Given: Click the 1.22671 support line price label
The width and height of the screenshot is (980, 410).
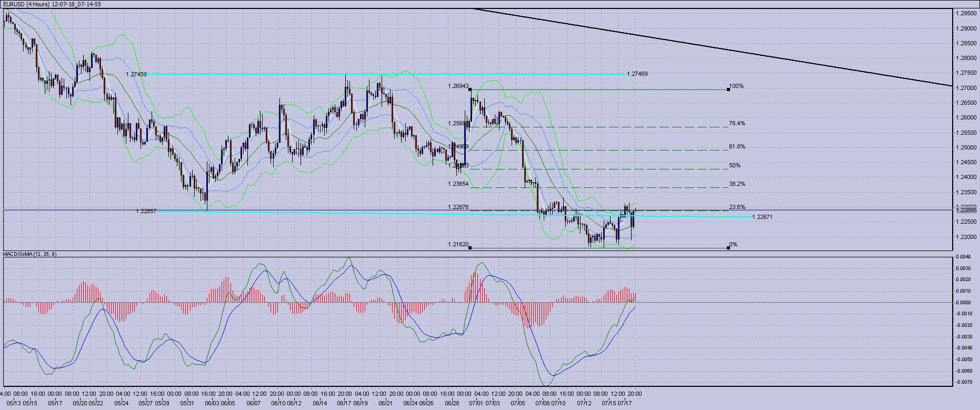Looking at the screenshot, I should pos(762,217).
